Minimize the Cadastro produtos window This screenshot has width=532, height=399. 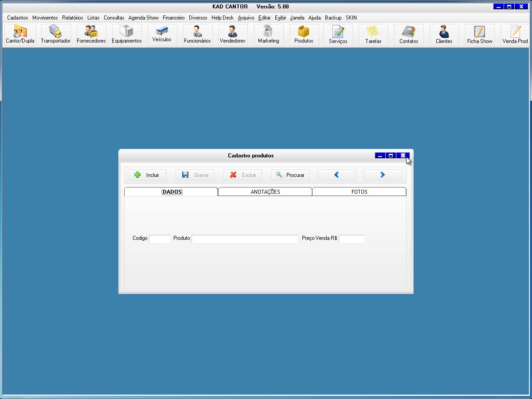(x=380, y=156)
